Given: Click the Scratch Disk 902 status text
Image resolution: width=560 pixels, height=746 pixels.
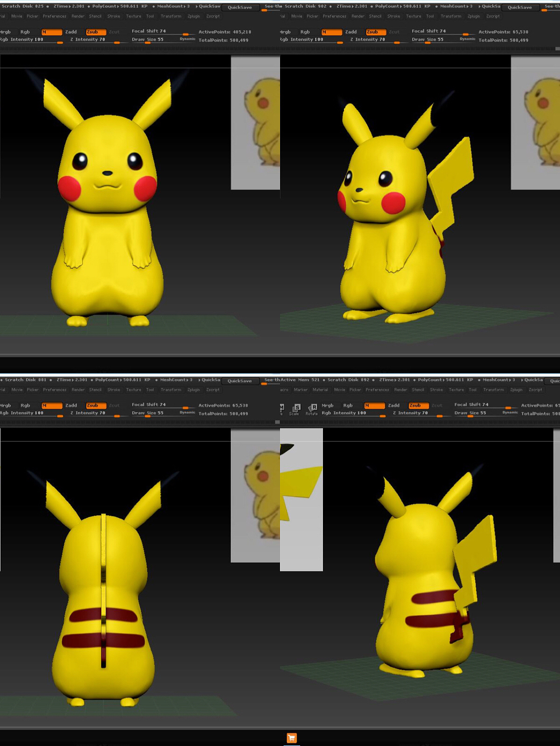Looking at the screenshot, I should (x=306, y=6).
